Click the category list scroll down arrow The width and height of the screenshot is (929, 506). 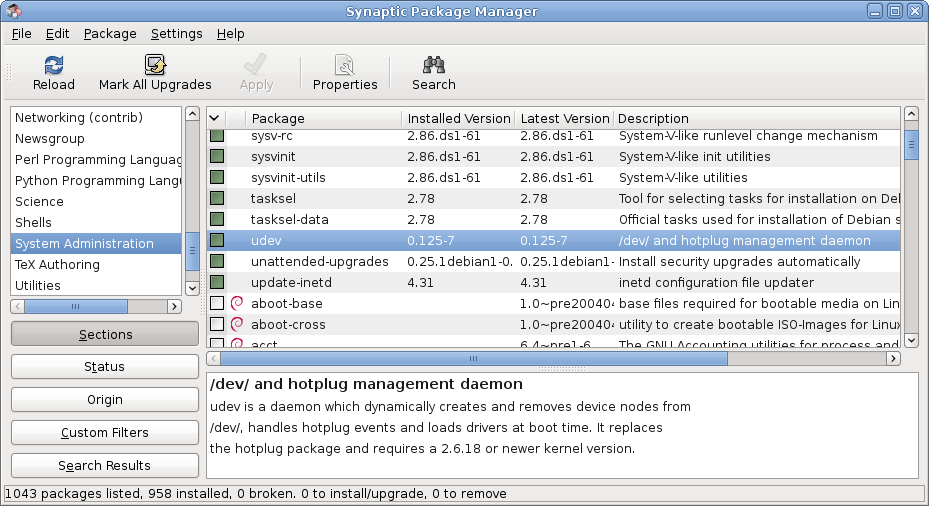[191, 287]
